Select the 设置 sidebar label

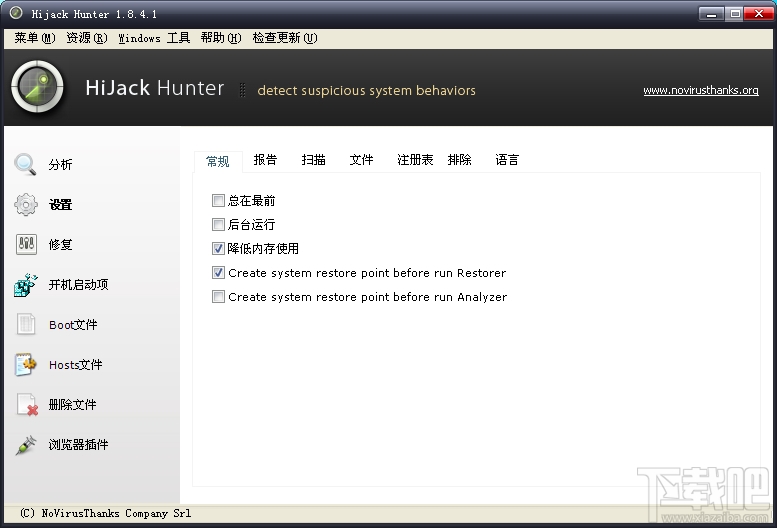coord(60,205)
